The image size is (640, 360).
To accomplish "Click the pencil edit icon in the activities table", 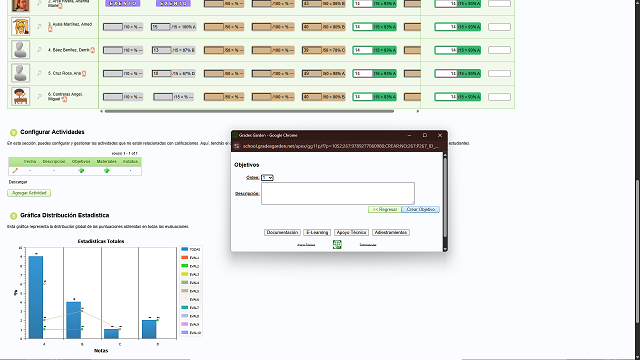I will (15, 171).
